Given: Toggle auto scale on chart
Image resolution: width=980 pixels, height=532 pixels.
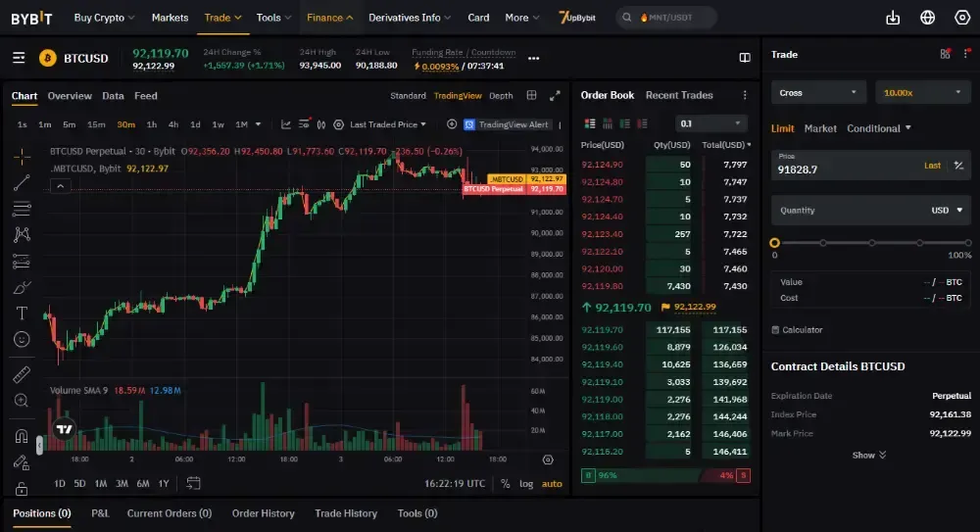Looking at the screenshot, I should coord(552,484).
